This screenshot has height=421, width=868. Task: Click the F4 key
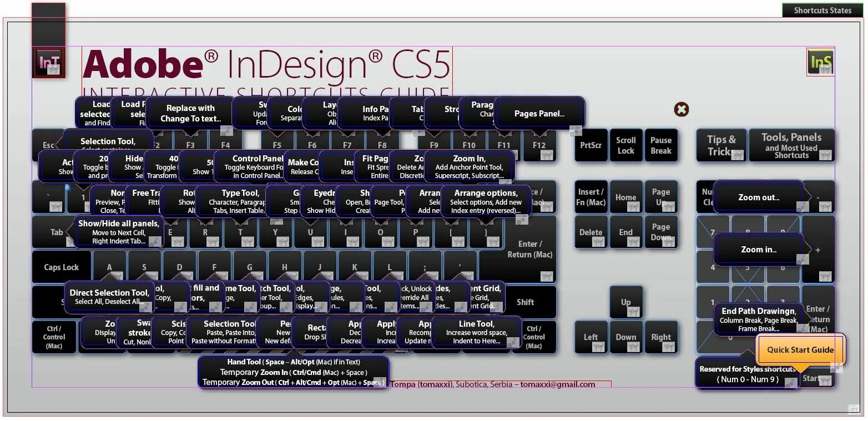point(225,145)
